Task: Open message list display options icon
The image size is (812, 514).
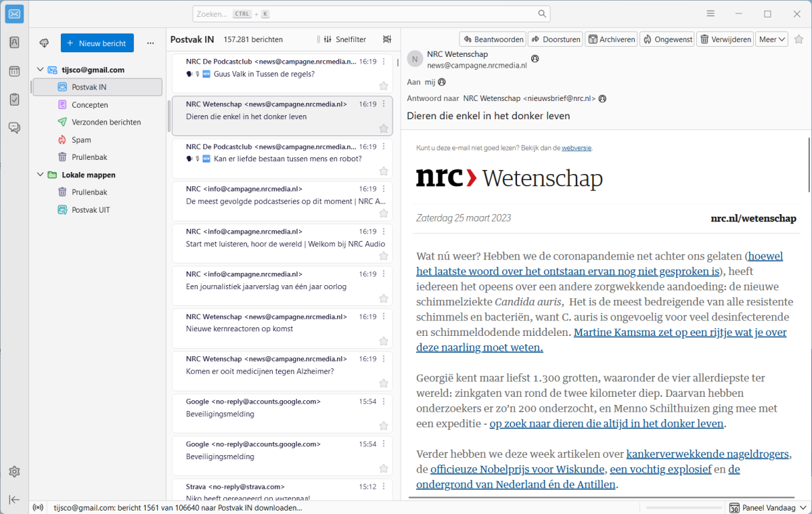Action: [387, 39]
